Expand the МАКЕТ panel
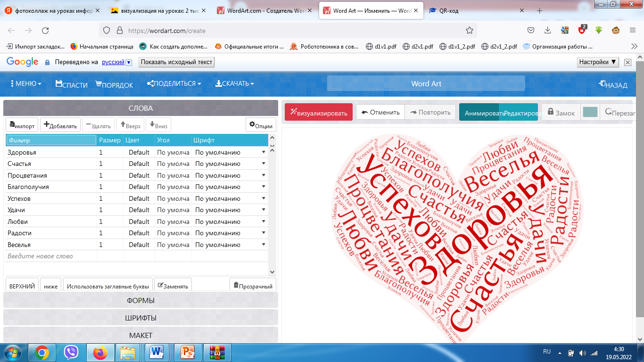Screen dimensions: 644x362 pos(140,335)
